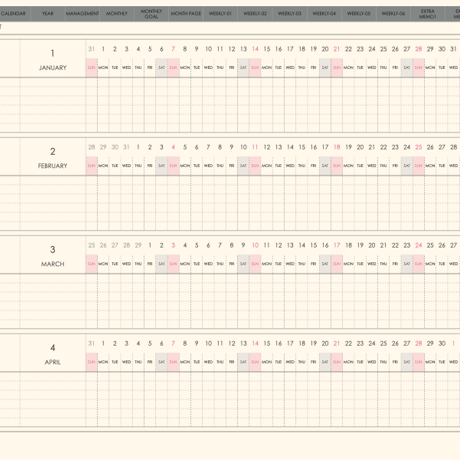
Task: Click the greyed 25 starting the March row
Action: pyautogui.click(x=91, y=245)
